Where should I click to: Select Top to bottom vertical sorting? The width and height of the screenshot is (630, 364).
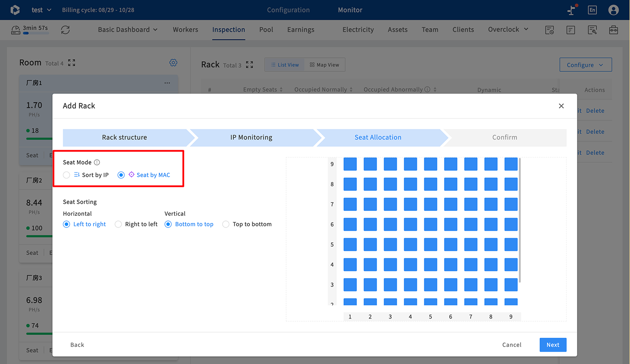pyautogui.click(x=226, y=224)
